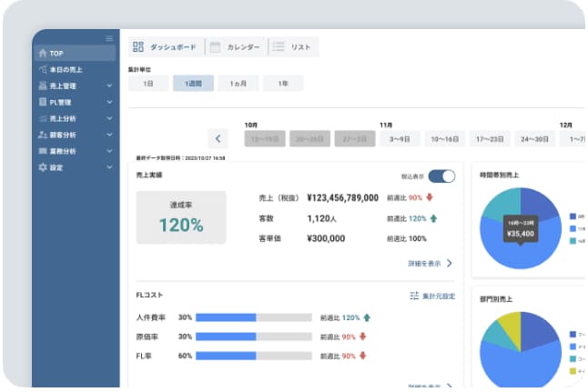588x392 pixels.
Task: Expand the 顧客分析 submenu chevron
Action: click(109, 135)
